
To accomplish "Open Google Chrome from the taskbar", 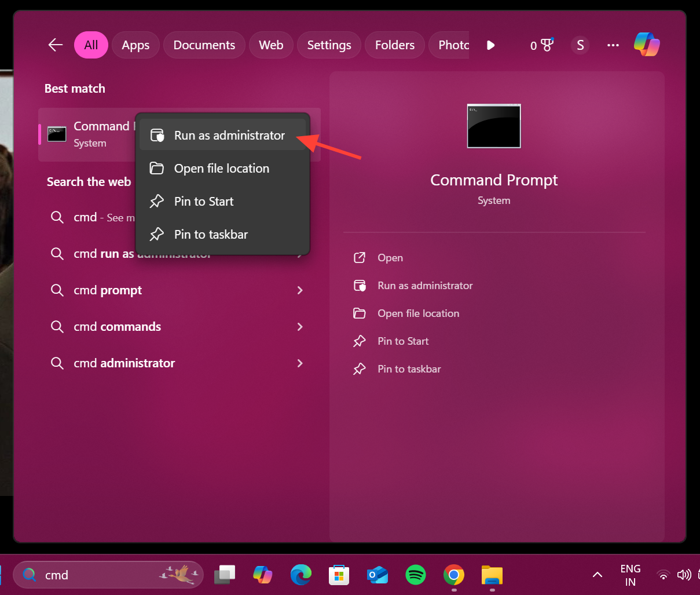I will tap(454, 575).
